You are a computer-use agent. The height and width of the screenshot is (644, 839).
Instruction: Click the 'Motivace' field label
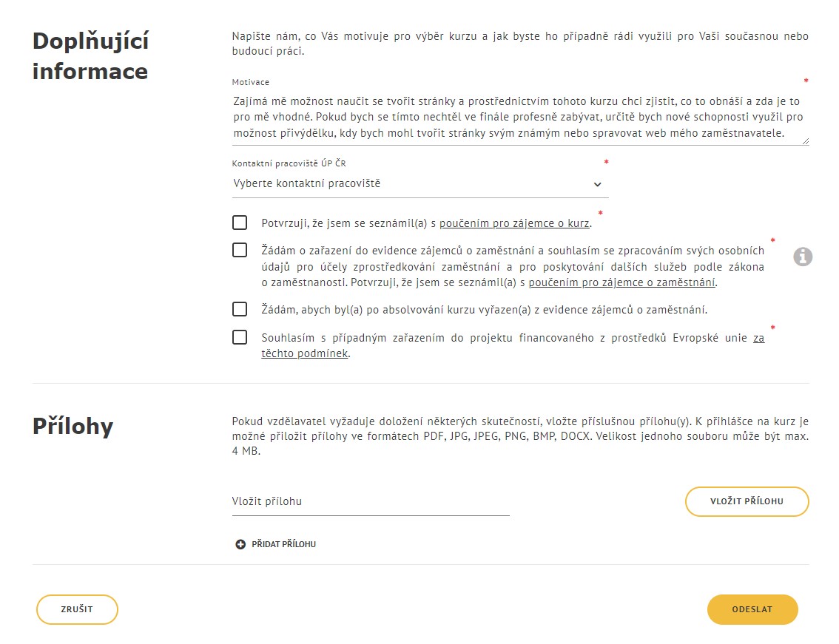(250, 82)
